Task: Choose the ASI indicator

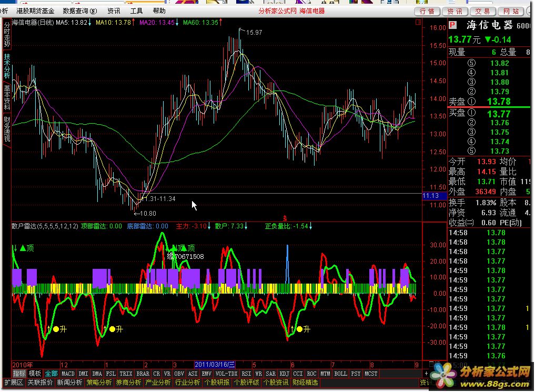Action: coord(193,374)
